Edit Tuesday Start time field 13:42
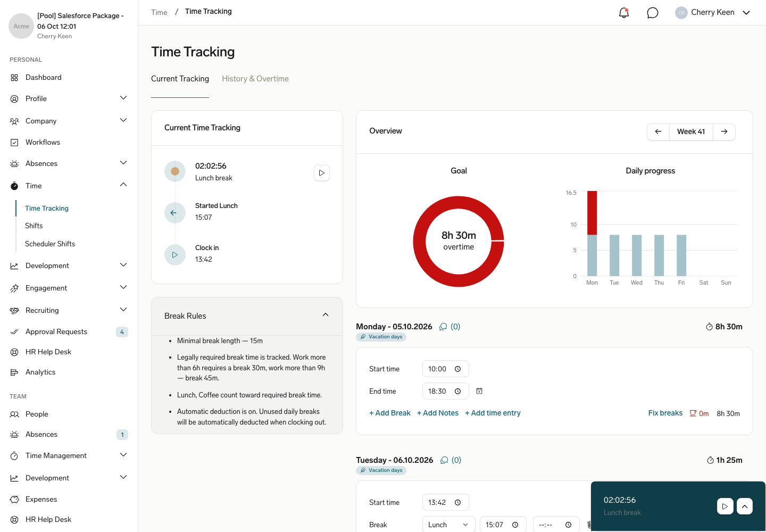The width and height of the screenshot is (766, 532). point(446,503)
